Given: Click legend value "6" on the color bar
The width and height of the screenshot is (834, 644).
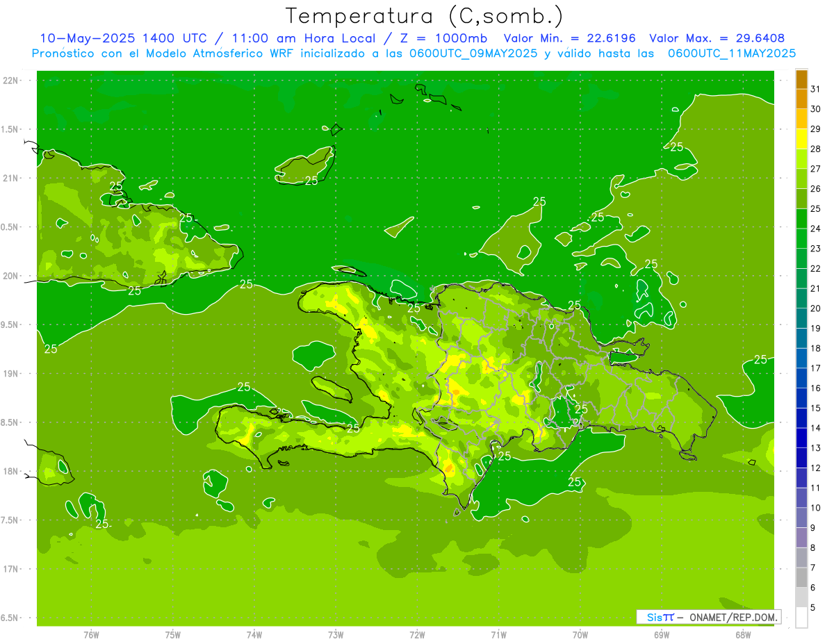Looking at the screenshot, I should 812,588.
